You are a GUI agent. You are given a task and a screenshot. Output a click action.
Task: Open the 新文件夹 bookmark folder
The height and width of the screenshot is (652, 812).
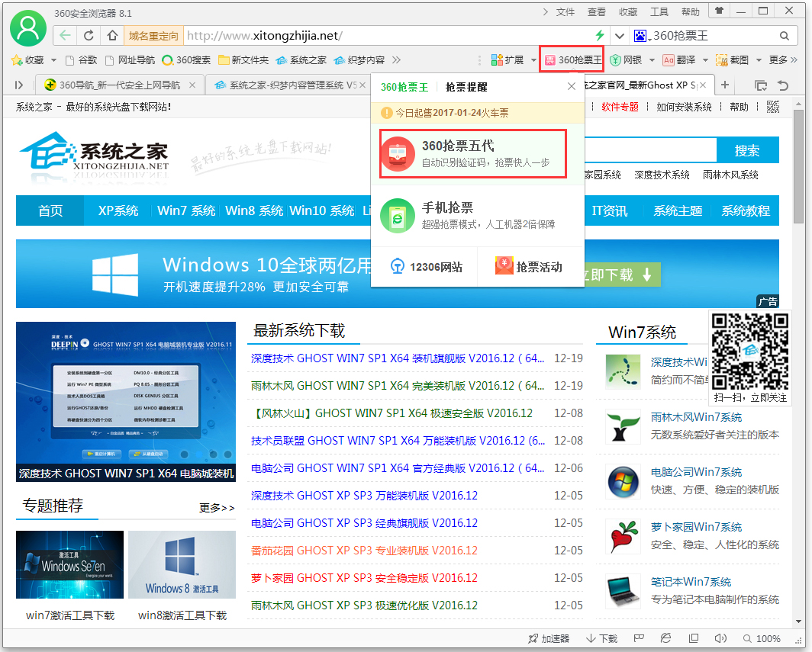[243, 60]
